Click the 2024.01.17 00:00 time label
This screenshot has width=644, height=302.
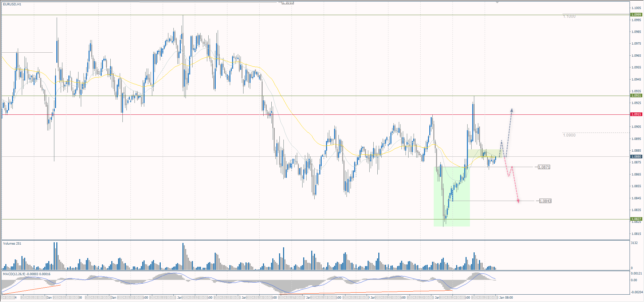291,298
